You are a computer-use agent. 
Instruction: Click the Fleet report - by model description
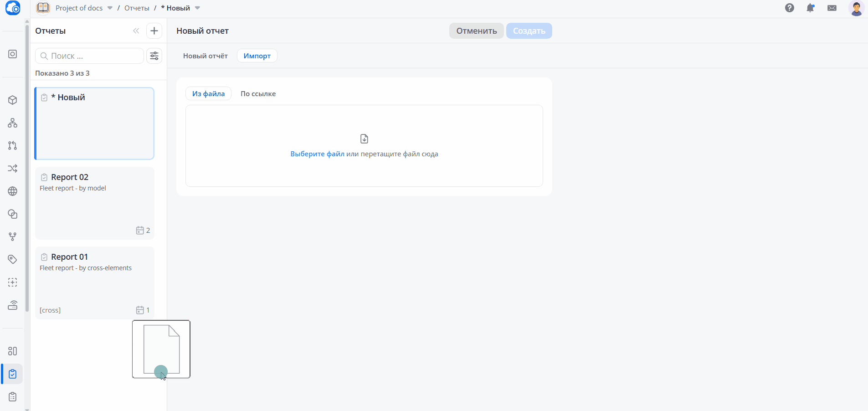coord(73,188)
